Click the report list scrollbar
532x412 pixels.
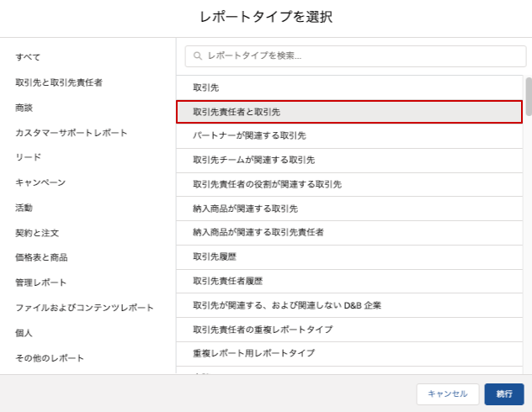coord(529,97)
